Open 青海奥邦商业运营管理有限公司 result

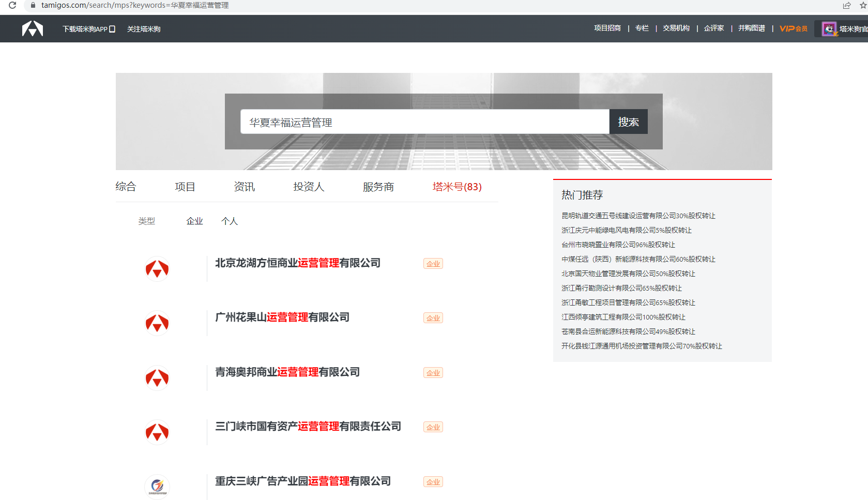287,372
